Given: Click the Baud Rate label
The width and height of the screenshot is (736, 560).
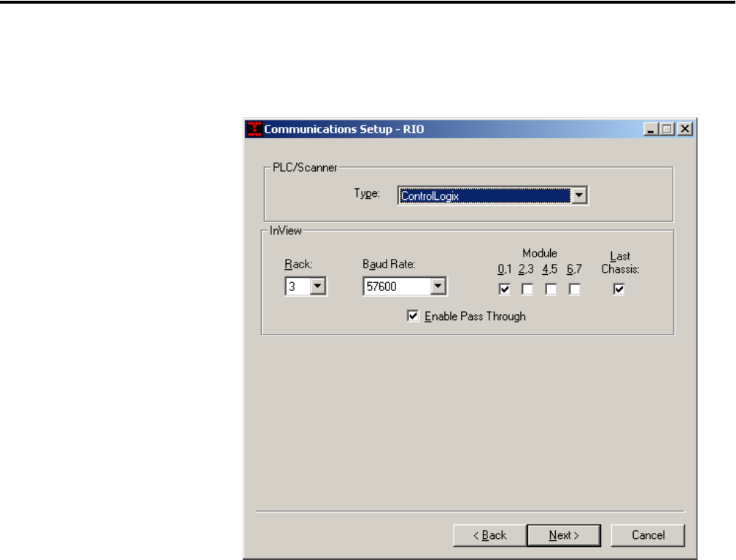Looking at the screenshot, I should tap(389, 264).
